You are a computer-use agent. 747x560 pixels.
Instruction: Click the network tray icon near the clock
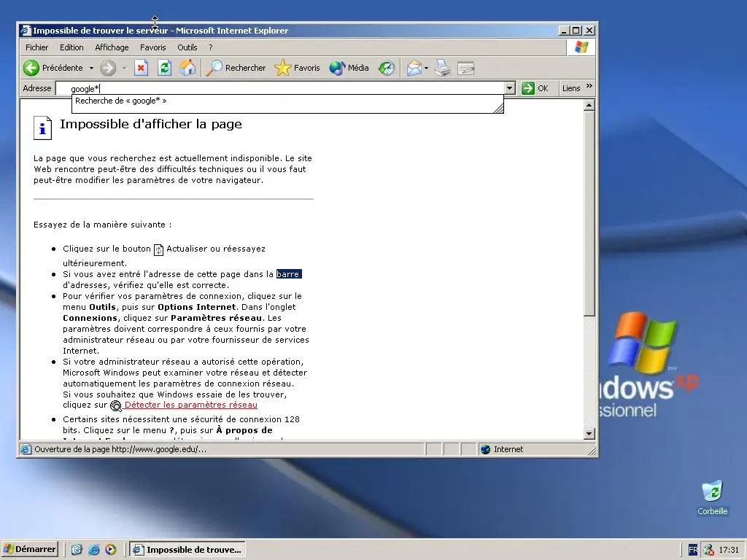(x=709, y=550)
